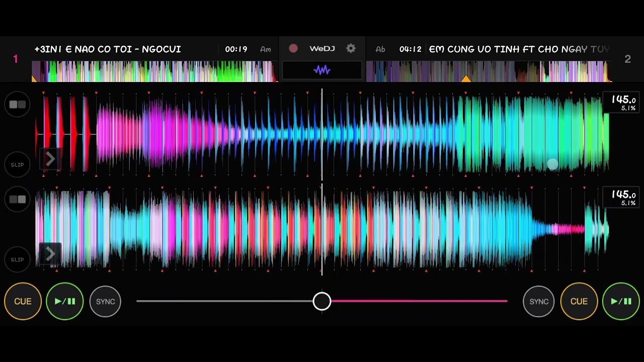Toggle deck 2 SLIP mode
This screenshot has width=644, height=362.
coord(17,259)
